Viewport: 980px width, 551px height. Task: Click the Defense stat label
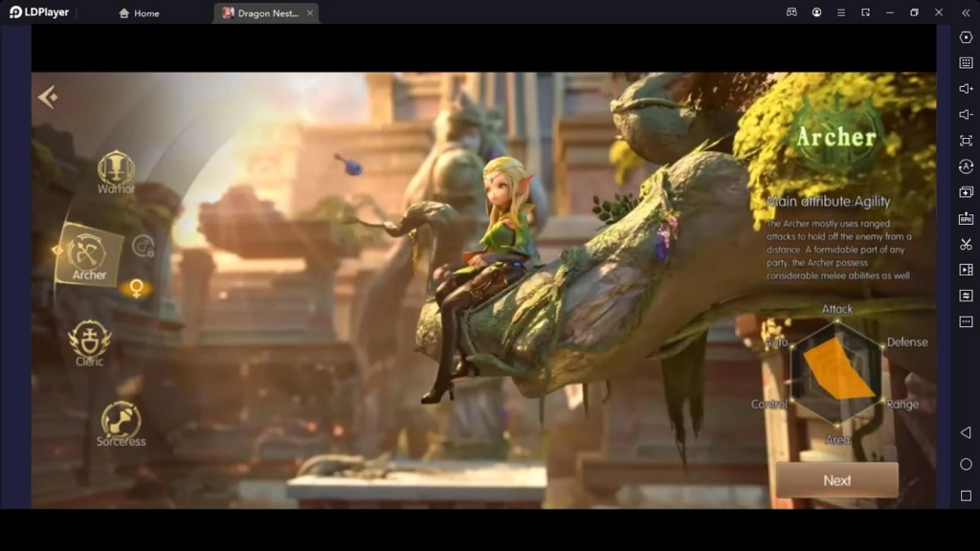click(907, 342)
